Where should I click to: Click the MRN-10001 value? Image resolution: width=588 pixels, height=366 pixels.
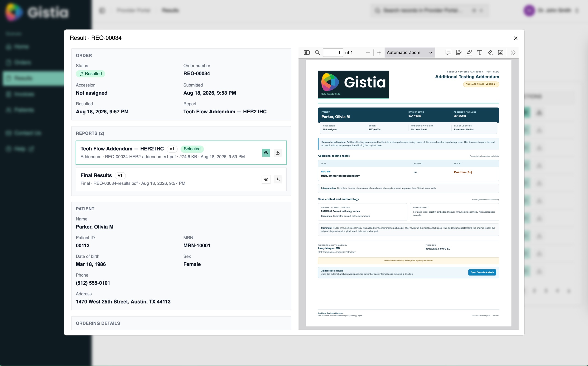pyautogui.click(x=197, y=246)
